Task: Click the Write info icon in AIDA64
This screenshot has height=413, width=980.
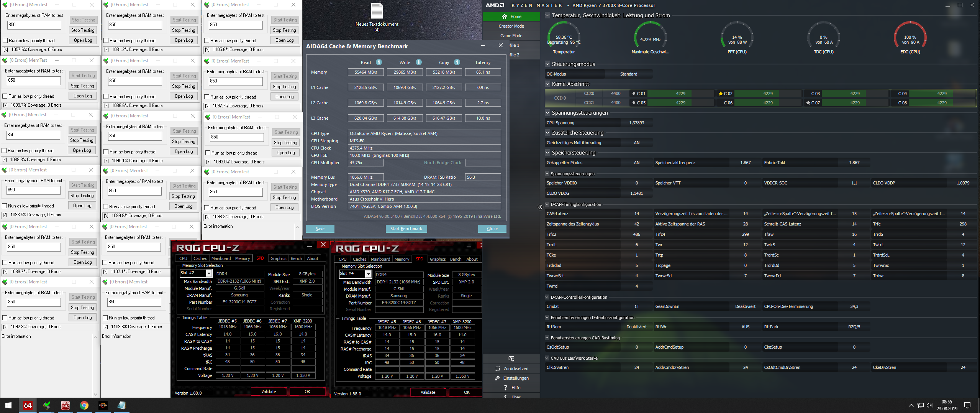Action: point(418,62)
